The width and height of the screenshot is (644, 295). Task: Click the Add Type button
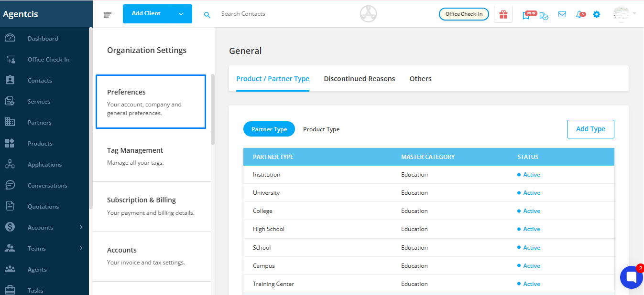[x=590, y=129]
